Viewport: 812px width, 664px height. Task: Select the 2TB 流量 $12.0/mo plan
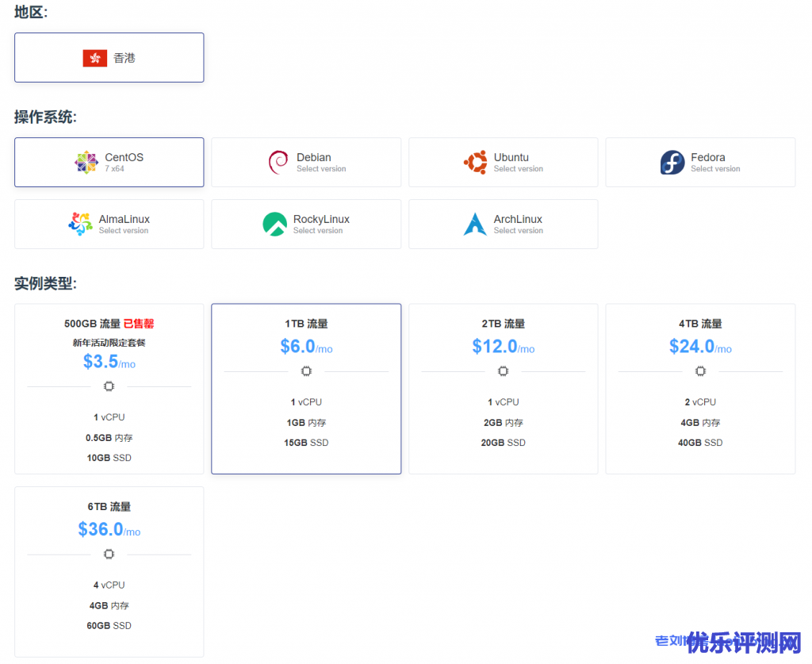click(503, 388)
